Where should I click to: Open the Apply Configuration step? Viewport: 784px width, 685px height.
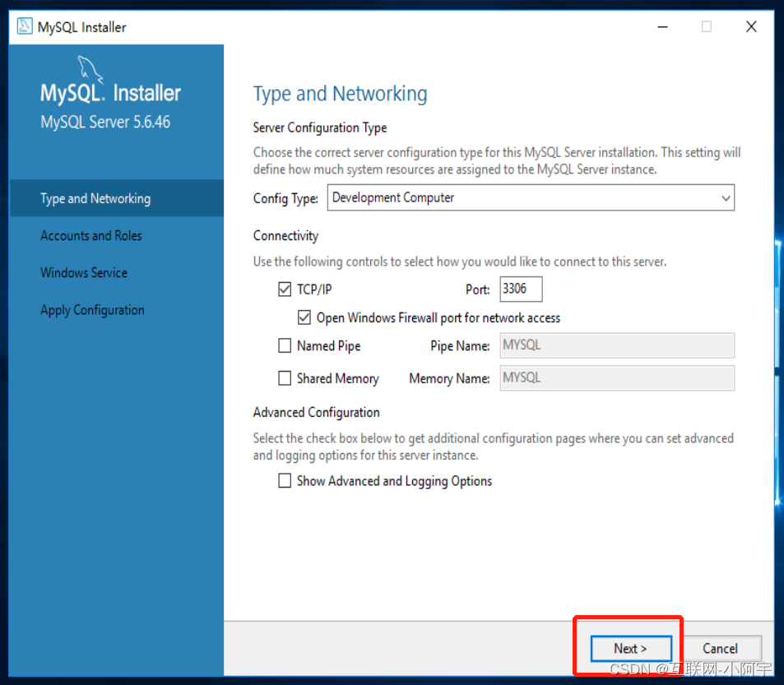tap(91, 310)
